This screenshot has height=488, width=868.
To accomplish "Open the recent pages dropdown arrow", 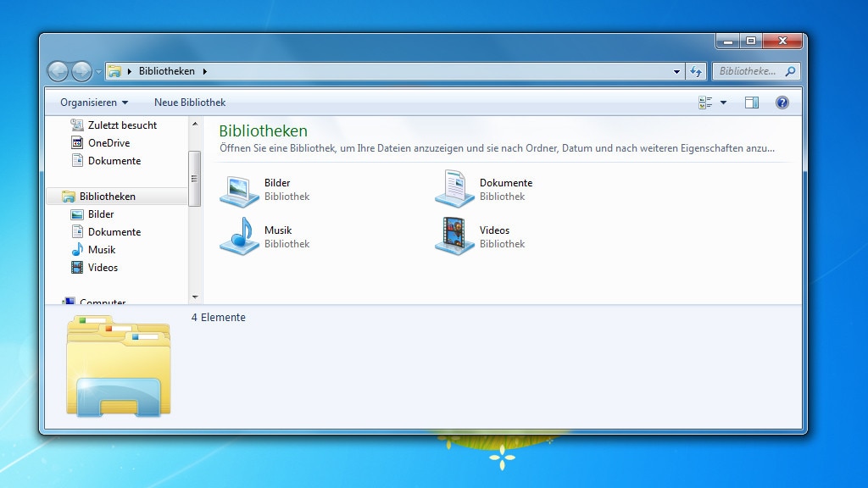I will click(98, 72).
